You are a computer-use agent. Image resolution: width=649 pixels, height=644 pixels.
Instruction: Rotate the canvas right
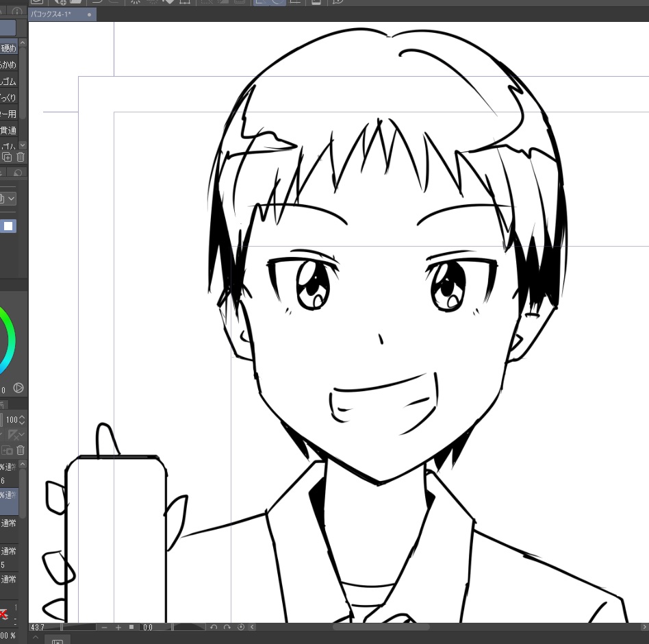227,627
